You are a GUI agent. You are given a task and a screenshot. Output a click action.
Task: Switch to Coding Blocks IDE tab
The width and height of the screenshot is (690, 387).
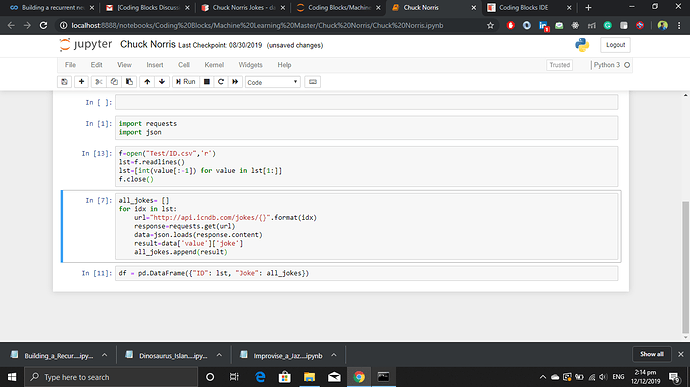click(x=530, y=7)
